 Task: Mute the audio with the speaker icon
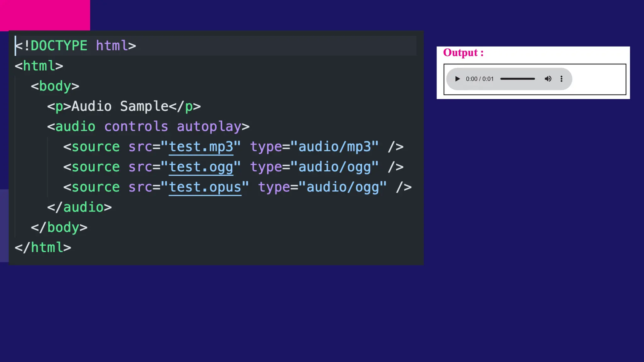(548, 79)
